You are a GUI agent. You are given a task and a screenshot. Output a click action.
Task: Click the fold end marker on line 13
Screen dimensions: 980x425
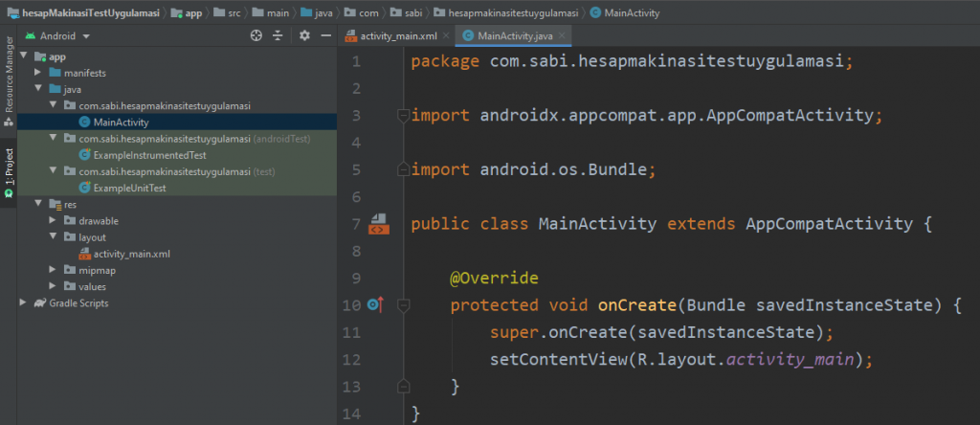click(x=403, y=387)
